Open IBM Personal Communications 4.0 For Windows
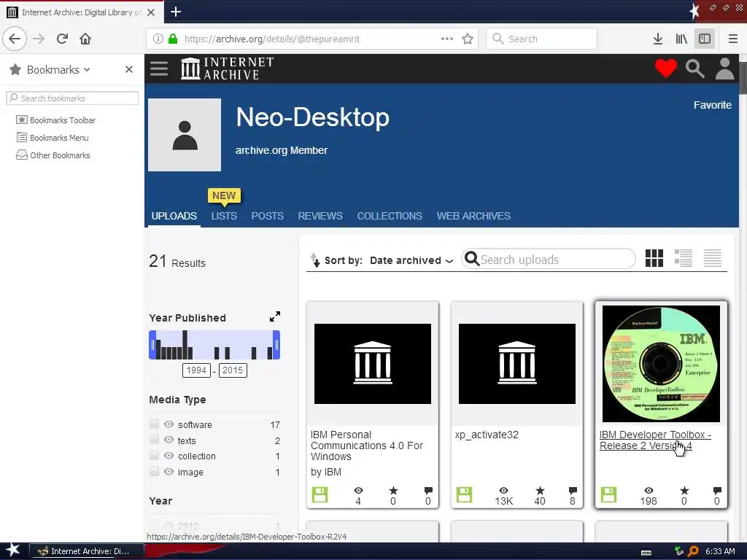747x560 pixels. pos(366,446)
